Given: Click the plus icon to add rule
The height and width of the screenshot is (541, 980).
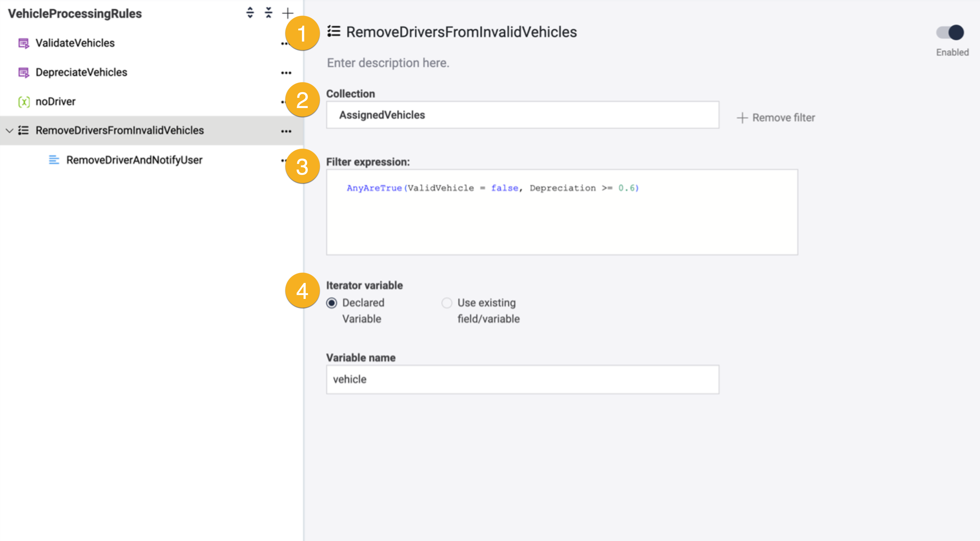Looking at the screenshot, I should click(288, 13).
